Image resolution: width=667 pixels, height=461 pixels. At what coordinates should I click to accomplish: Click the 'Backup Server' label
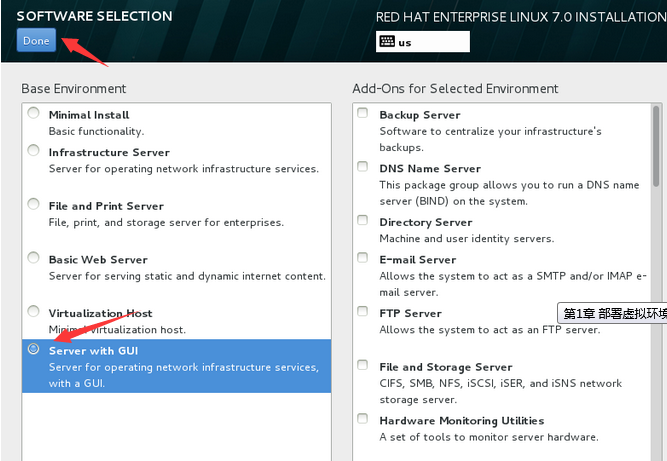[420, 115]
